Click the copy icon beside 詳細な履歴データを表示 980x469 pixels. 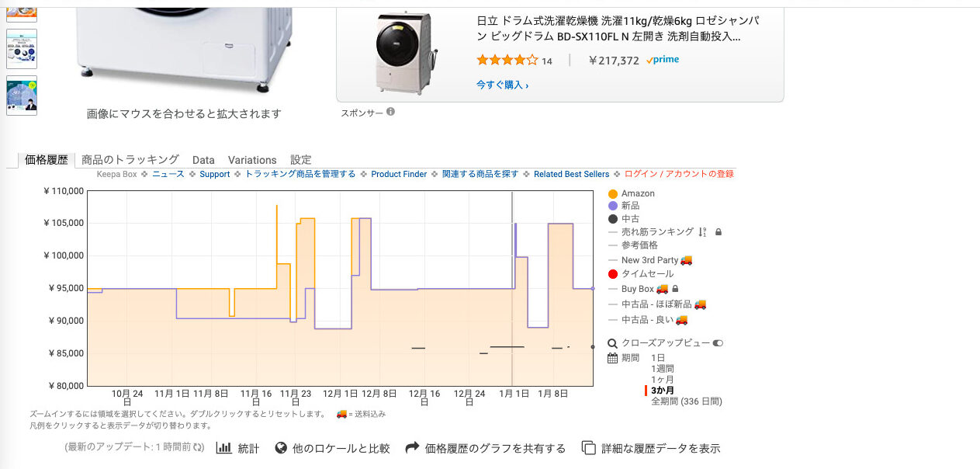click(x=589, y=448)
